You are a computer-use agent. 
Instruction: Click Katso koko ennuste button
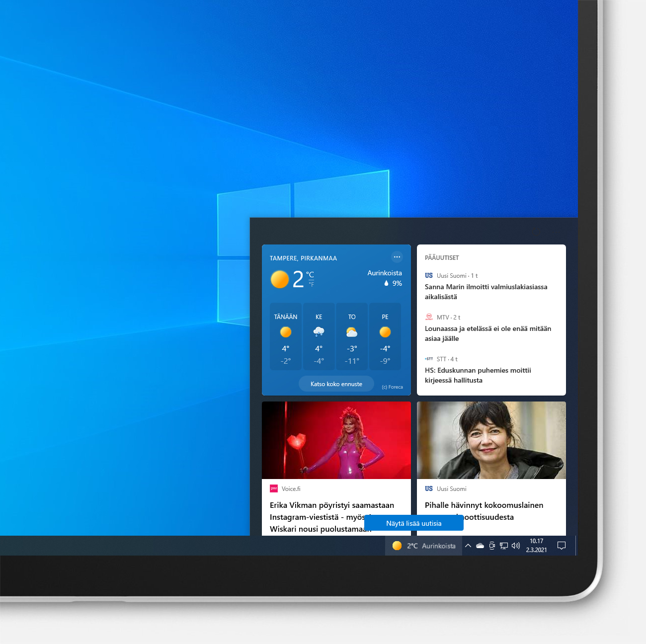(336, 384)
